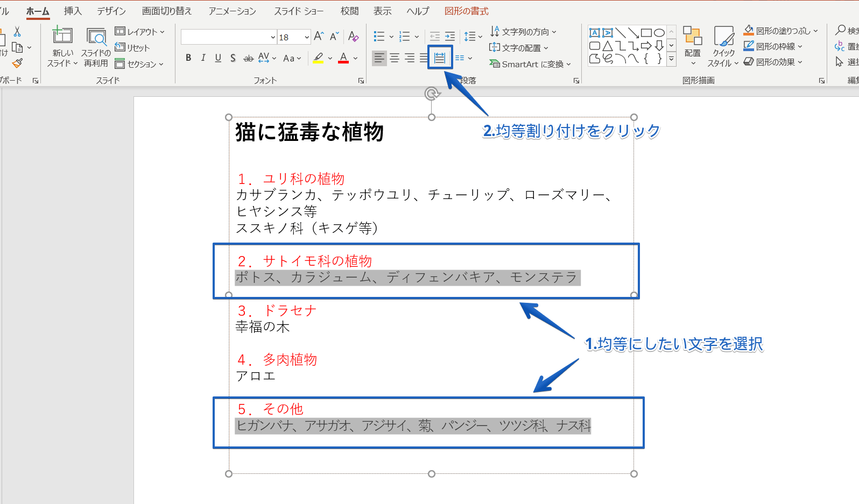Align text right
The height and width of the screenshot is (504, 859).
click(x=410, y=58)
